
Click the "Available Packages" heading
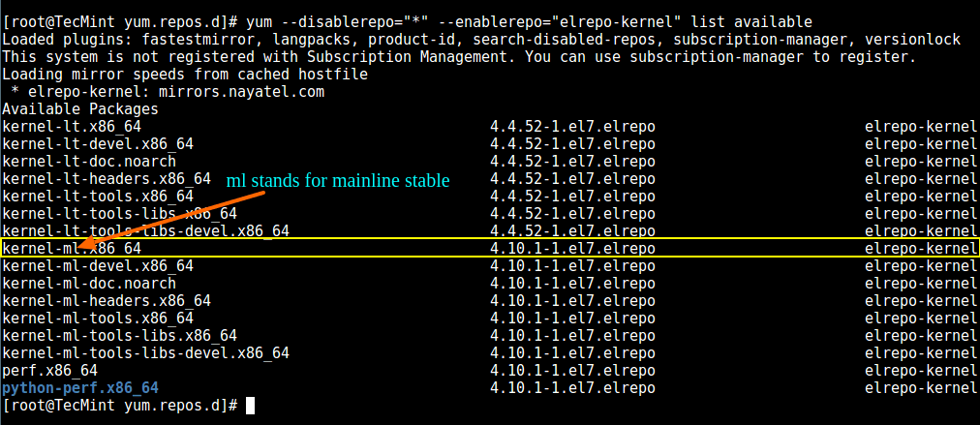point(79,109)
